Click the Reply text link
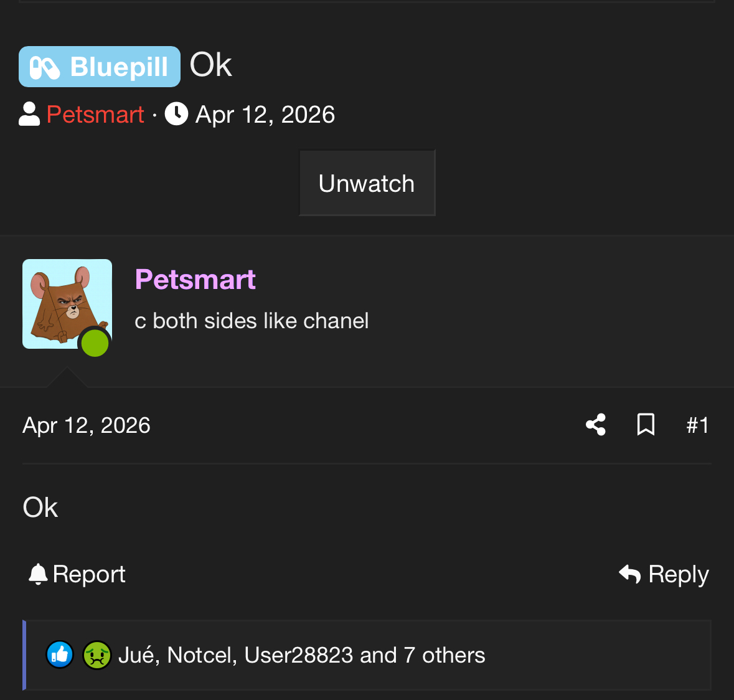This screenshot has height=700, width=734. [678, 574]
